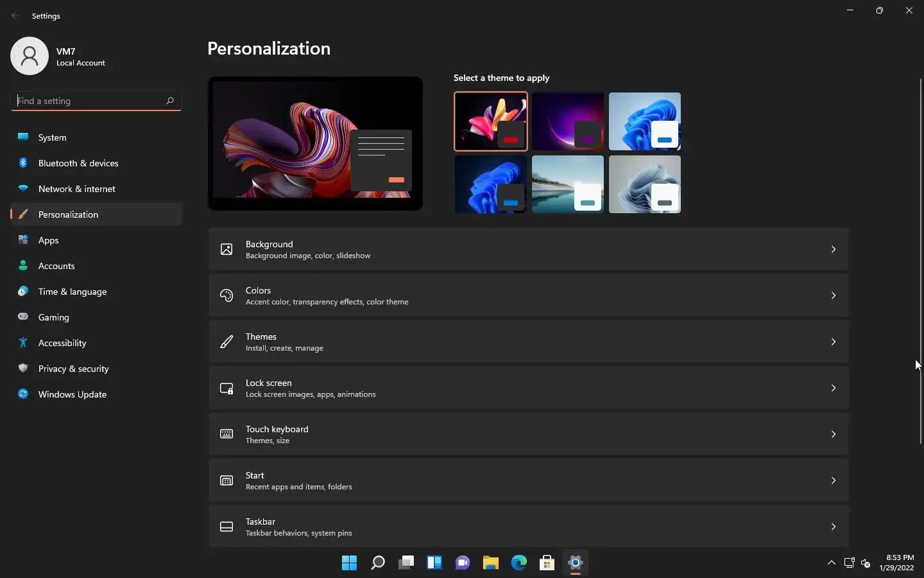924x578 pixels.
Task: Open Time & language settings
Action: (96, 292)
